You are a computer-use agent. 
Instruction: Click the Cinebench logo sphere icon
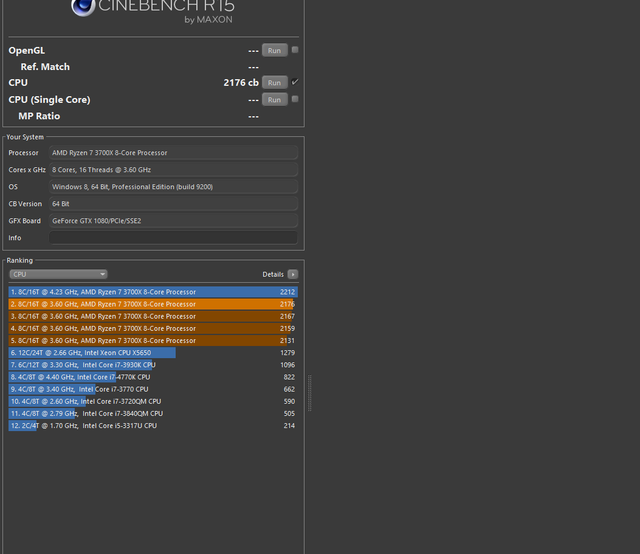coord(83,7)
